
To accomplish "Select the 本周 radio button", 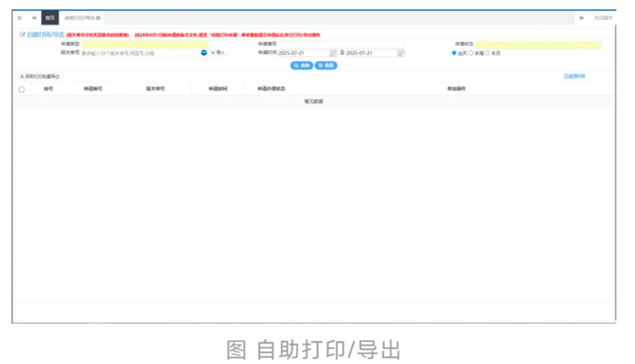I will [x=471, y=53].
